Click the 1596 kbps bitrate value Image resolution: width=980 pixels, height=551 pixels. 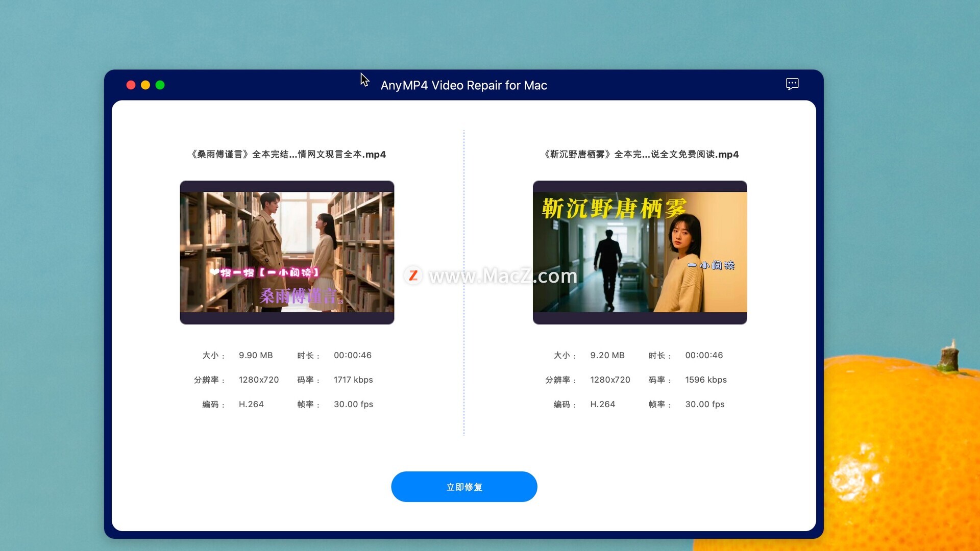pos(706,380)
